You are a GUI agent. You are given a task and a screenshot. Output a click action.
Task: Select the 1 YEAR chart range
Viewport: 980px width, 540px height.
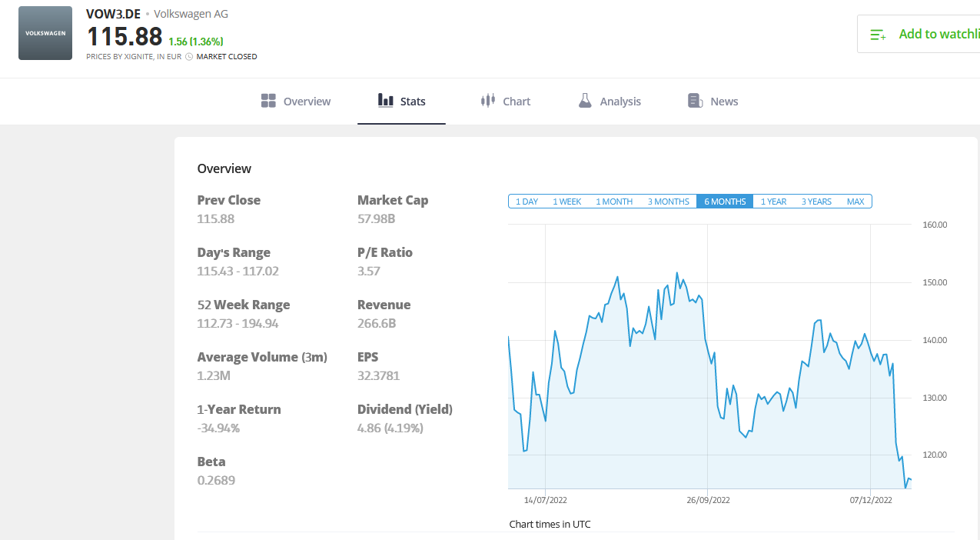tap(774, 202)
